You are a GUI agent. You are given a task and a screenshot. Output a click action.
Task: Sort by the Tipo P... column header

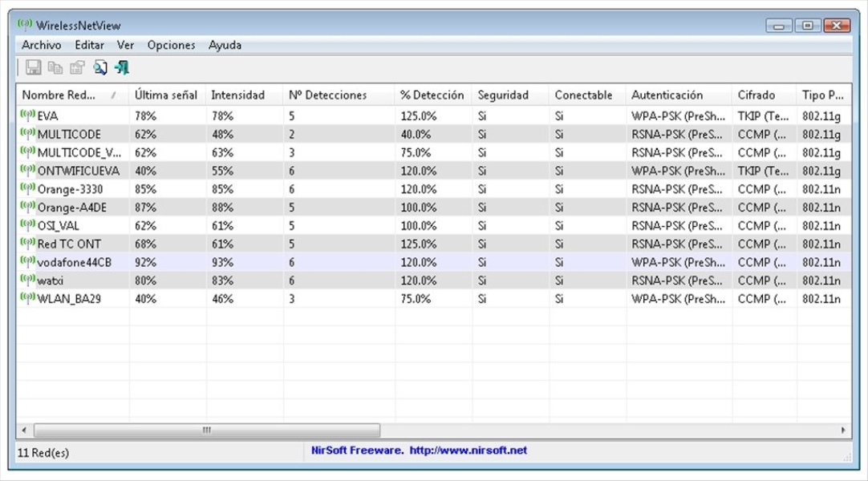tap(824, 95)
